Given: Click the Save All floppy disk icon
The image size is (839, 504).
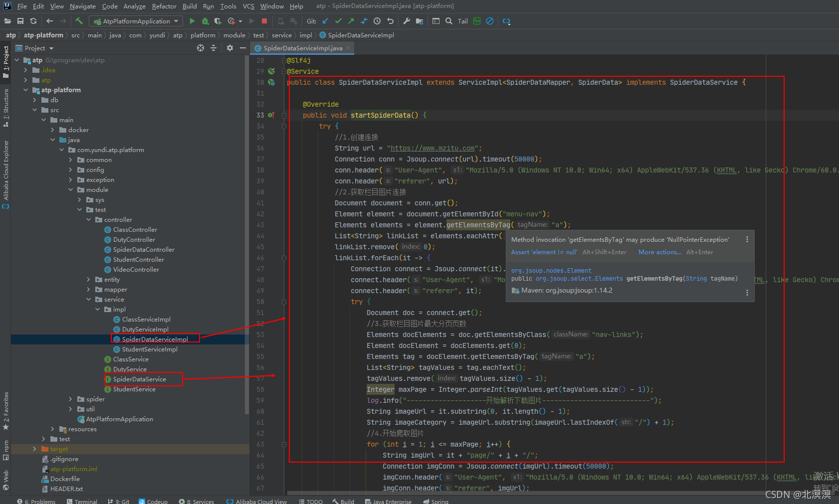Looking at the screenshot, I should tap(20, 21).
